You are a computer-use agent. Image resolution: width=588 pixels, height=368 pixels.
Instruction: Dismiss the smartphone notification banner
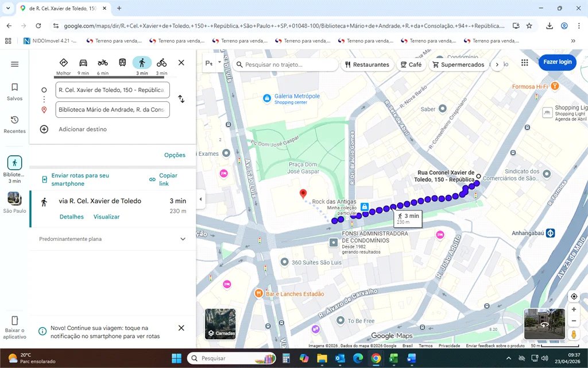(181, 328)
